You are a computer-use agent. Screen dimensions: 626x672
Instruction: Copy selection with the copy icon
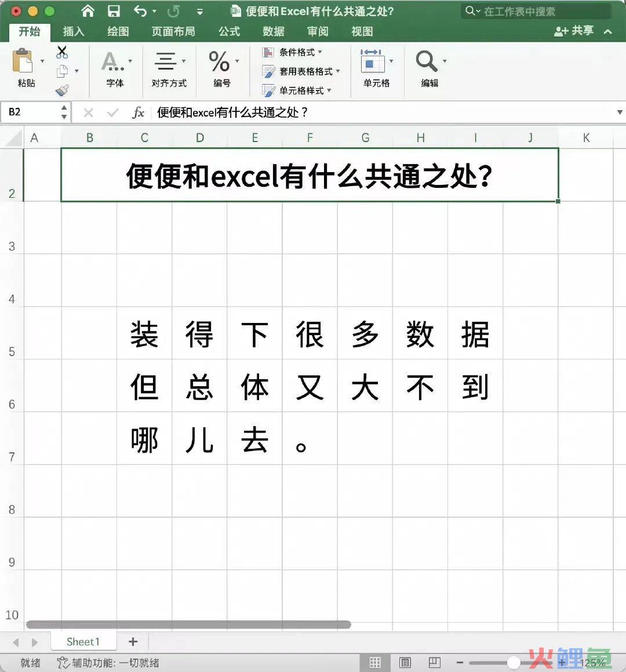62,71
